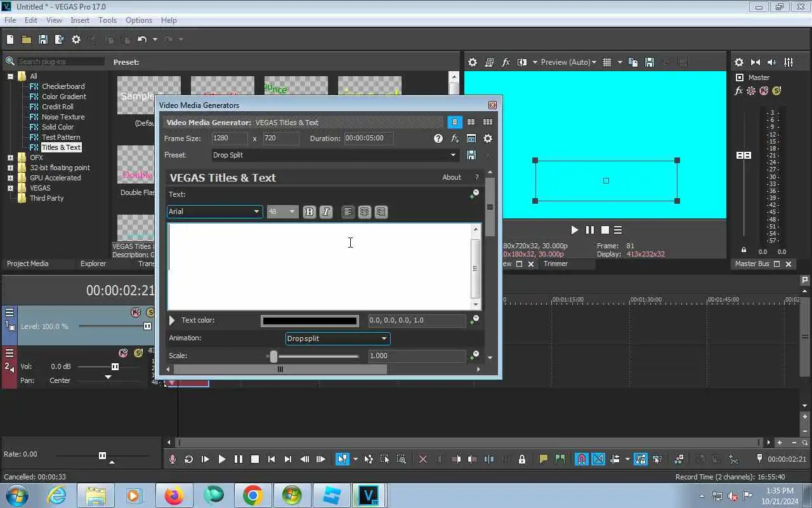812x508 pixels.
Task: Click the Frame Size width field 1280
Action: [x=230, y=138]
